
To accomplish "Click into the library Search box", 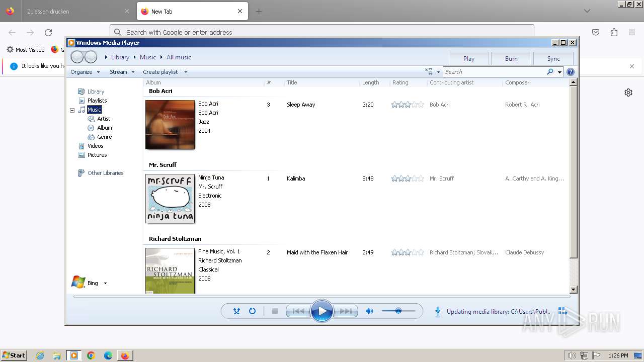I will pyautogui.click(x=495, y=72).
